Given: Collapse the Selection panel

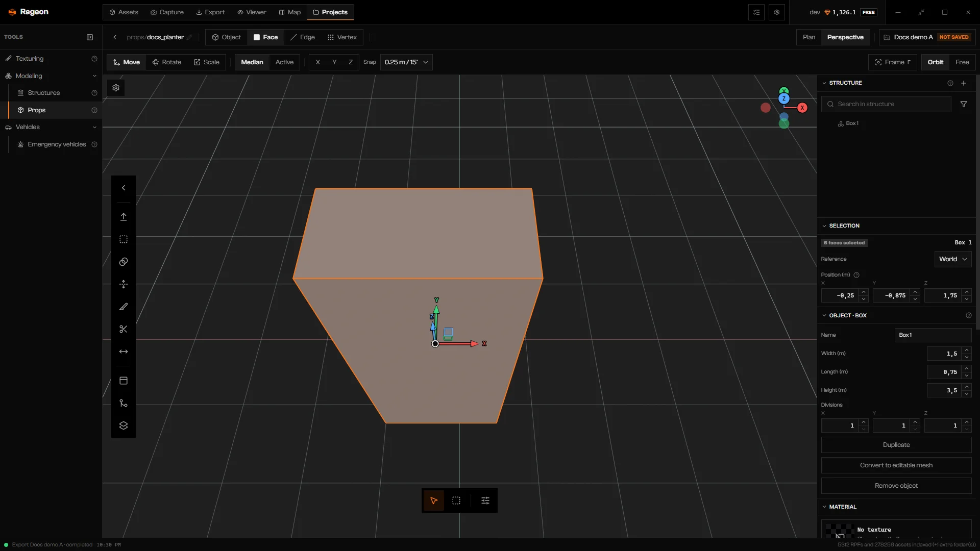Looking at the screenshot, I should pos(824,226).
